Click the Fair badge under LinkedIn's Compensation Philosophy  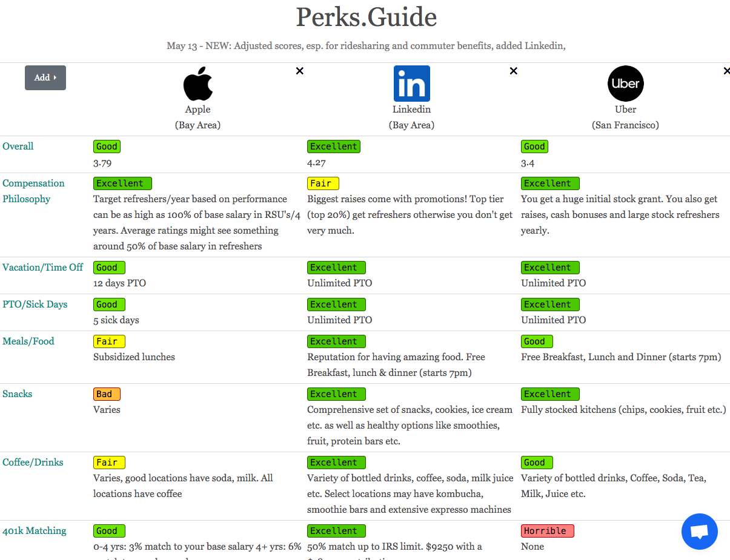coord(323,183)
